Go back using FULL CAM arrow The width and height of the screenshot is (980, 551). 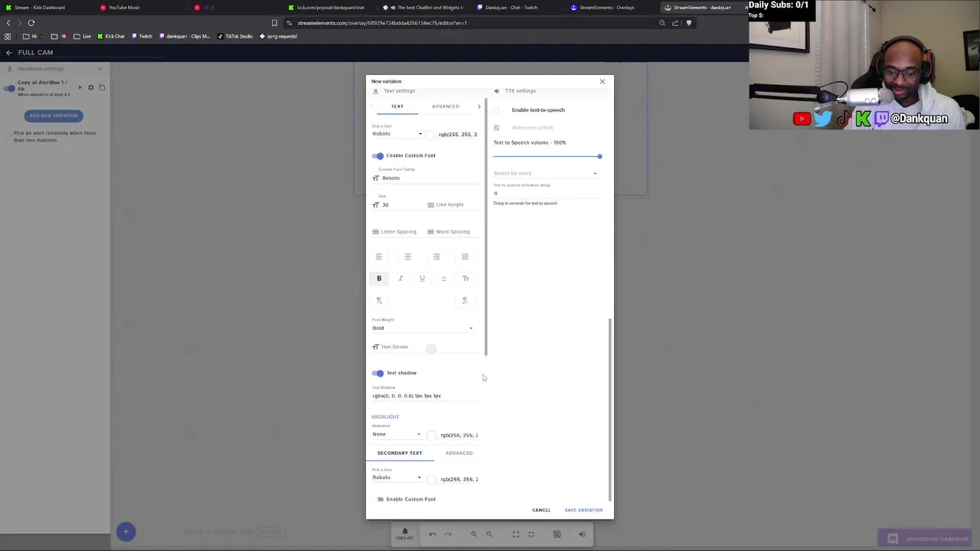pos(8,53)
